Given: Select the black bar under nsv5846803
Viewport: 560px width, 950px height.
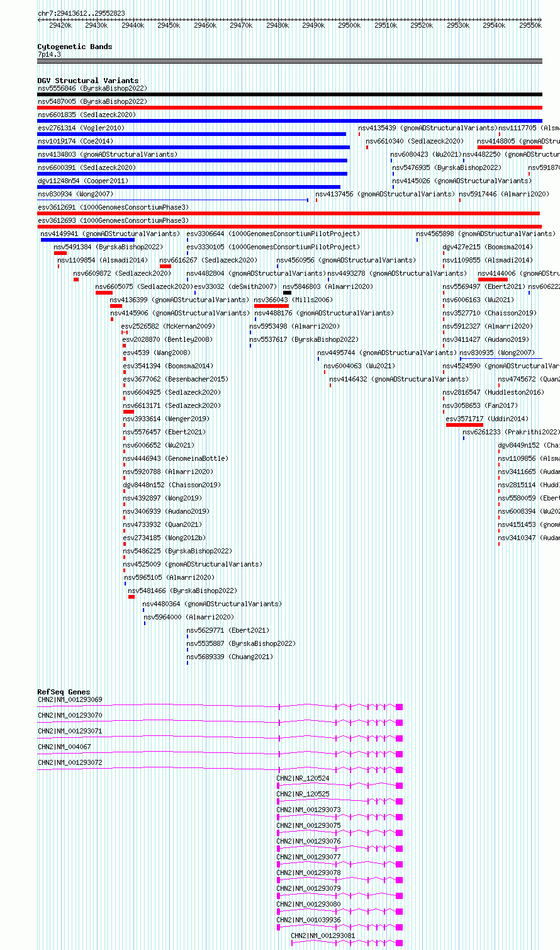Looking at the screenshot, I should coord(287,293).
